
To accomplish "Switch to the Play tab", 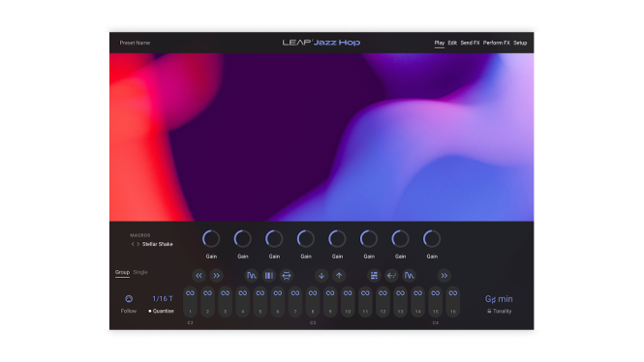I will (440, 43).
